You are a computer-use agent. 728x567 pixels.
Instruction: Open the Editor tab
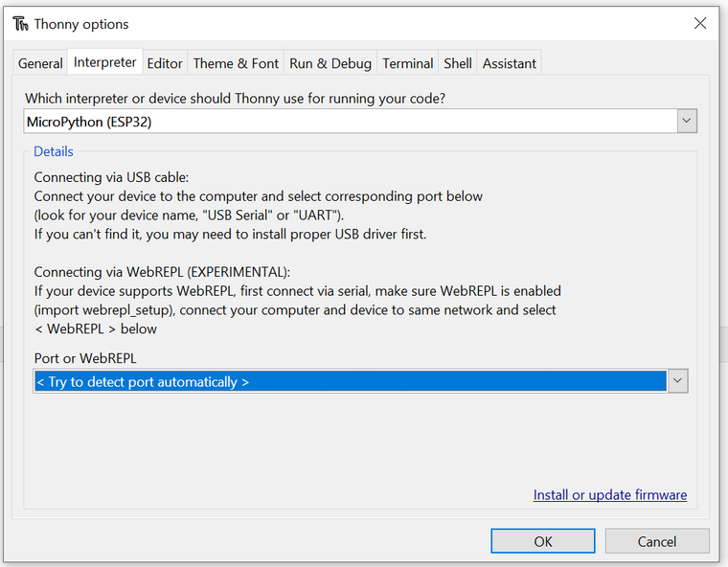(165, 63)
